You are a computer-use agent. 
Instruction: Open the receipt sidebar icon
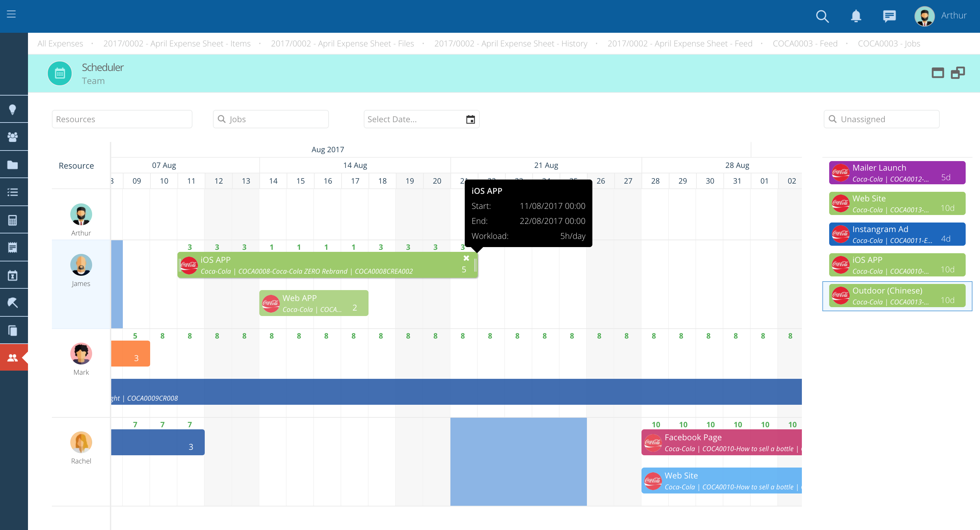point(13,247)
